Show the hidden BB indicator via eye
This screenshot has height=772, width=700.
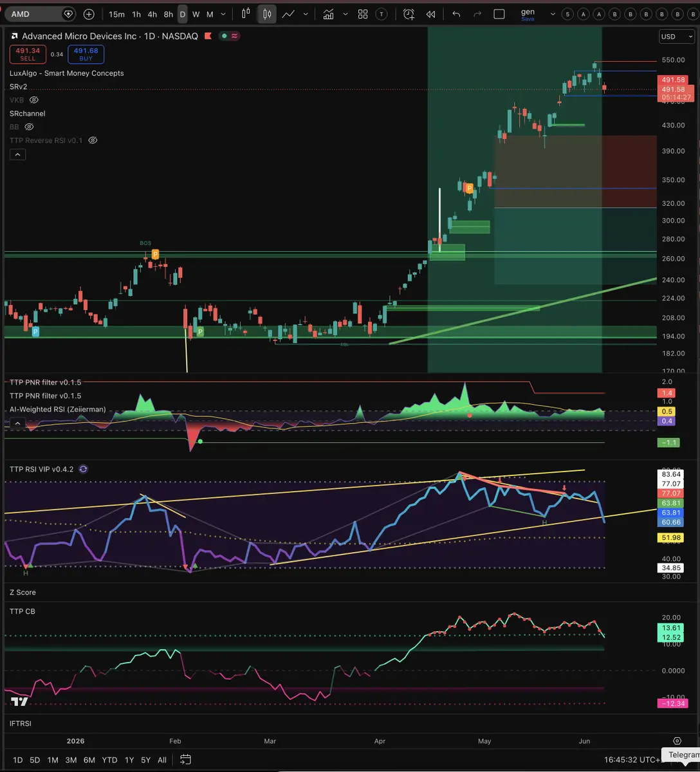tap(30, 127)
